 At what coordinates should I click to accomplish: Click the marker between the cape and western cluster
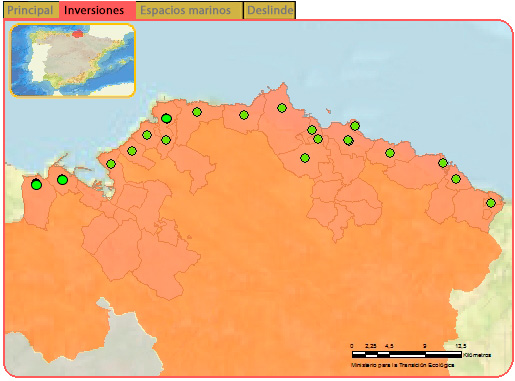pos(244,115)
